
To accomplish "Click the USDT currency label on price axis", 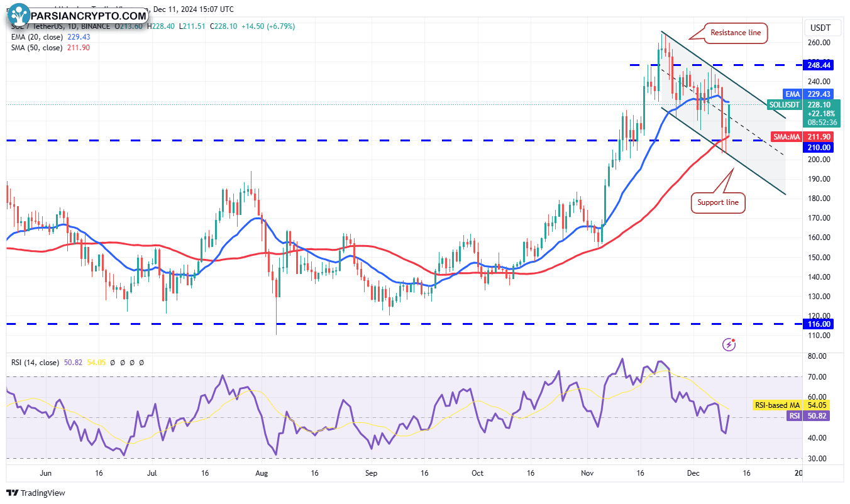I will [820, 28].
